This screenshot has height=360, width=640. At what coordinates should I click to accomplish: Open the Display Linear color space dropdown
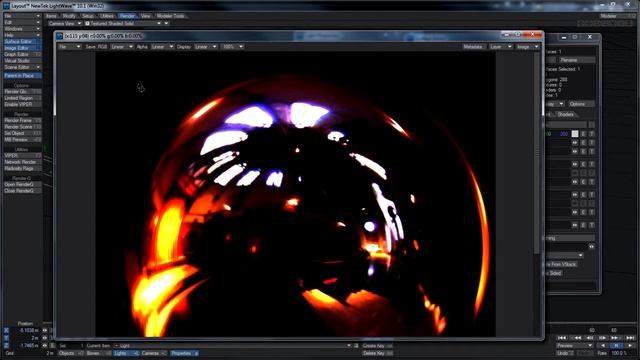205,47
